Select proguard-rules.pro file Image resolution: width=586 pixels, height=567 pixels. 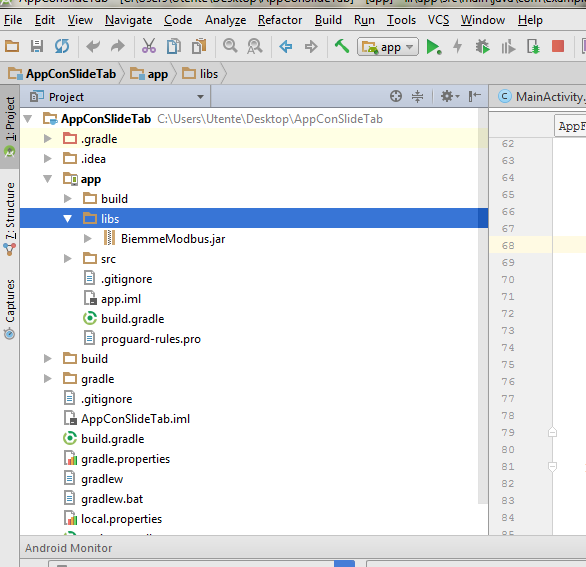pos(151,339)
